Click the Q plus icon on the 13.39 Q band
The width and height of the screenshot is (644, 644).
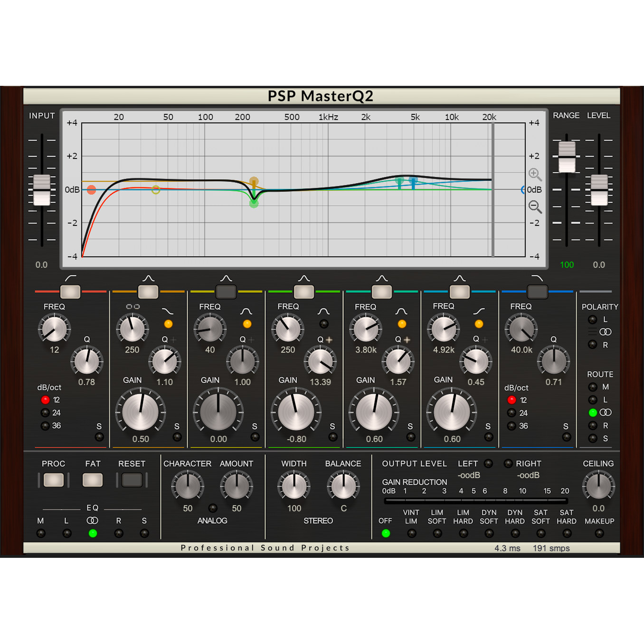[329, 340]
